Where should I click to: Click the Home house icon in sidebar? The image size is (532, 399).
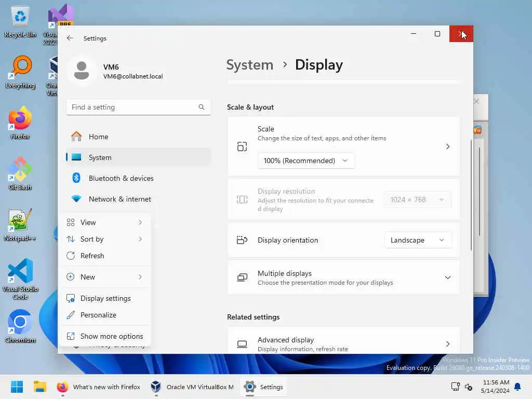pyautogui.click(x=76, y=137)
